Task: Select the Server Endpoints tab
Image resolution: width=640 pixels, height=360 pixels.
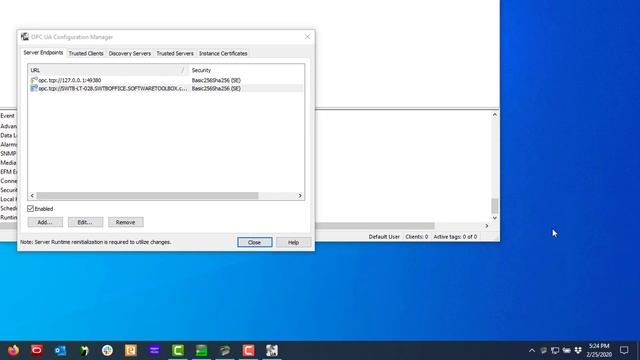Action: pos(43,53)
